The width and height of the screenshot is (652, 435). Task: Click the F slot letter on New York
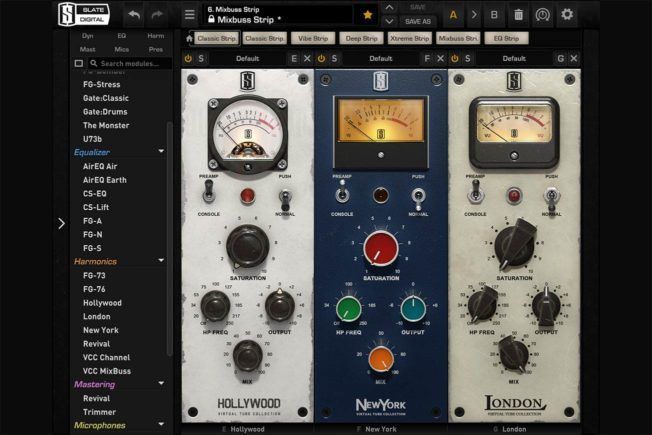tap(427, 59)
